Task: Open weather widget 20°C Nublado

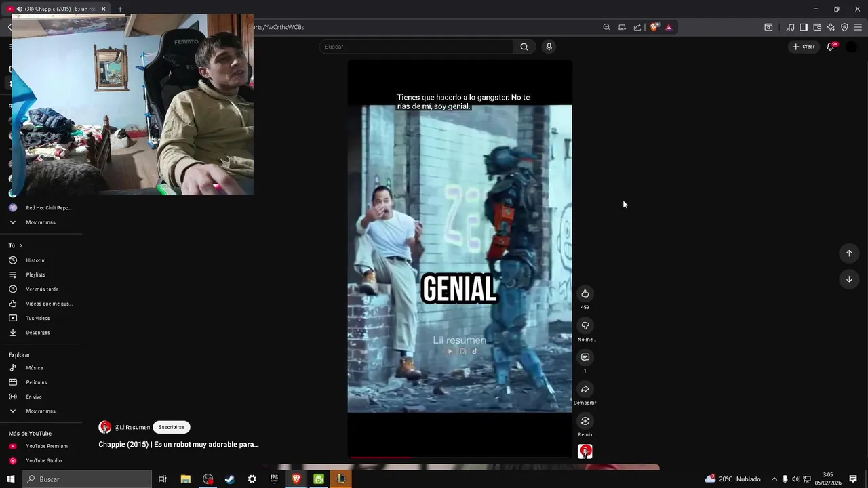Action: (732, 479)
